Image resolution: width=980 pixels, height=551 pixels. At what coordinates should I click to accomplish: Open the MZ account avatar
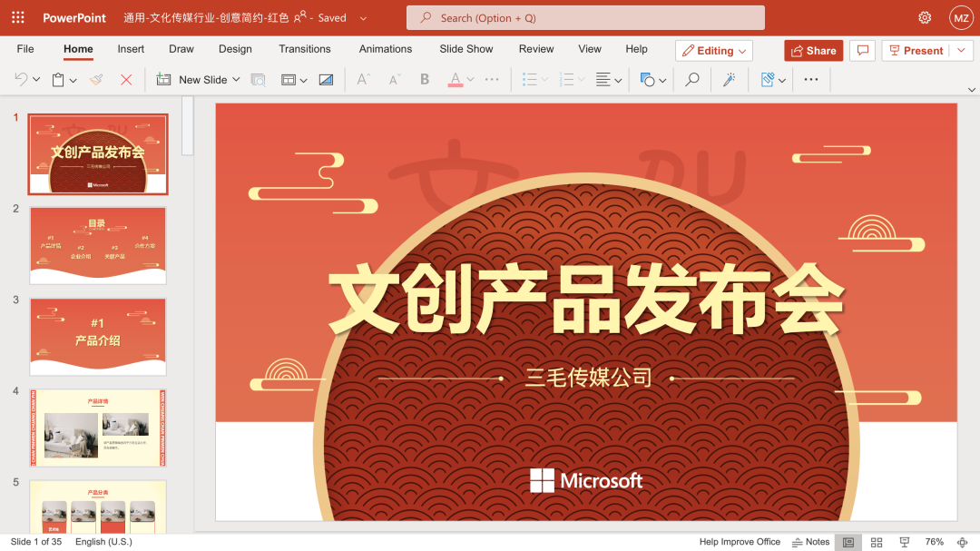961,17
